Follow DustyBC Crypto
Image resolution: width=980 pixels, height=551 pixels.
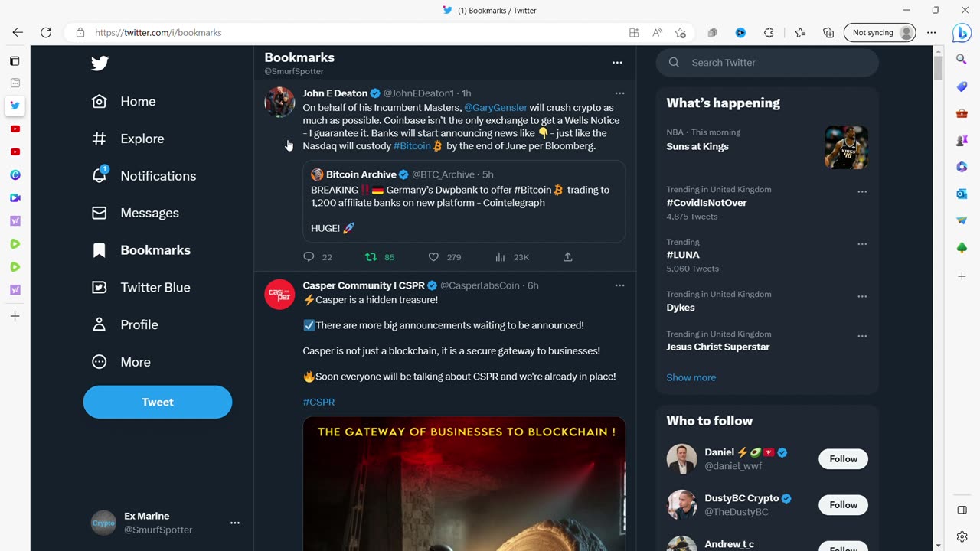click(x=843, y=505)
